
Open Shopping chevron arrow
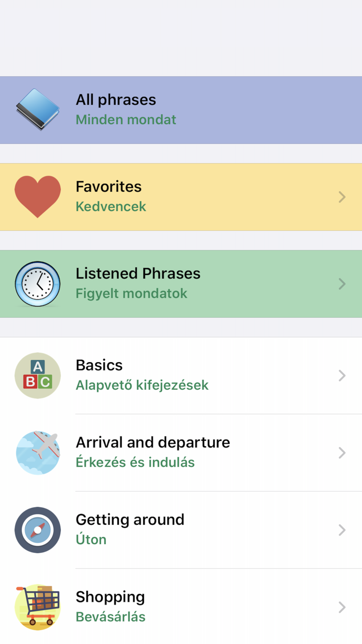coord(342,607)
